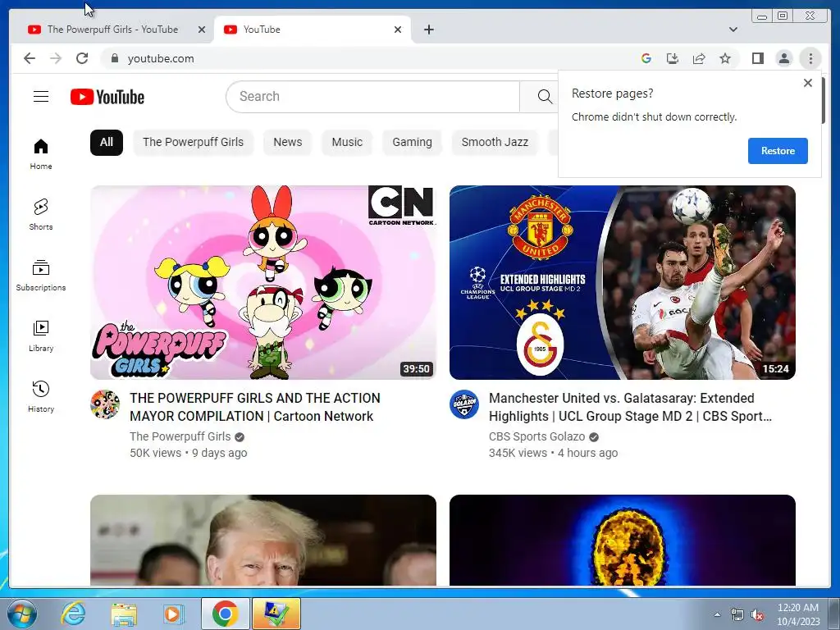Open the YouTube hamburger guide menu
The width and height of the screenshot is (840, 630).
tap(41, 97)
